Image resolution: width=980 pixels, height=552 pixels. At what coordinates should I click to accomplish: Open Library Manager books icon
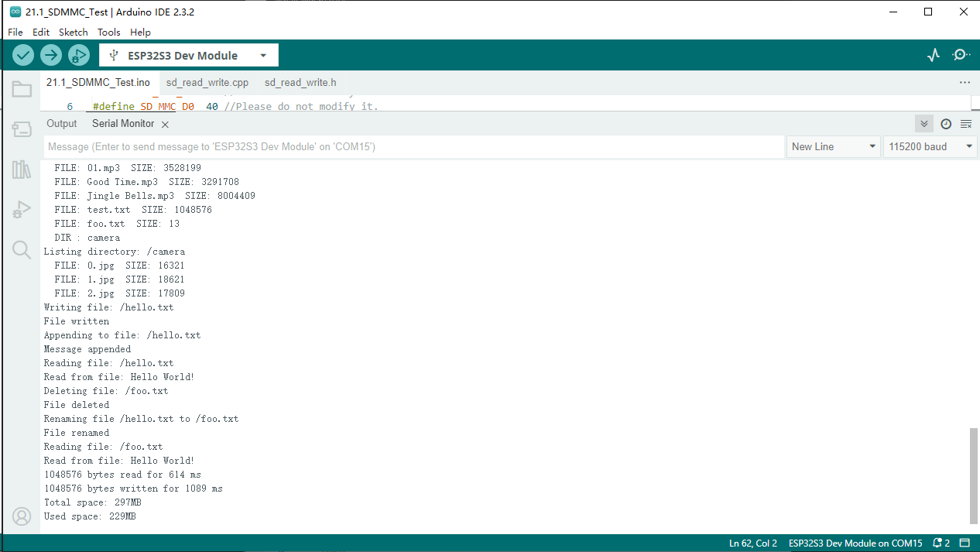22,170
